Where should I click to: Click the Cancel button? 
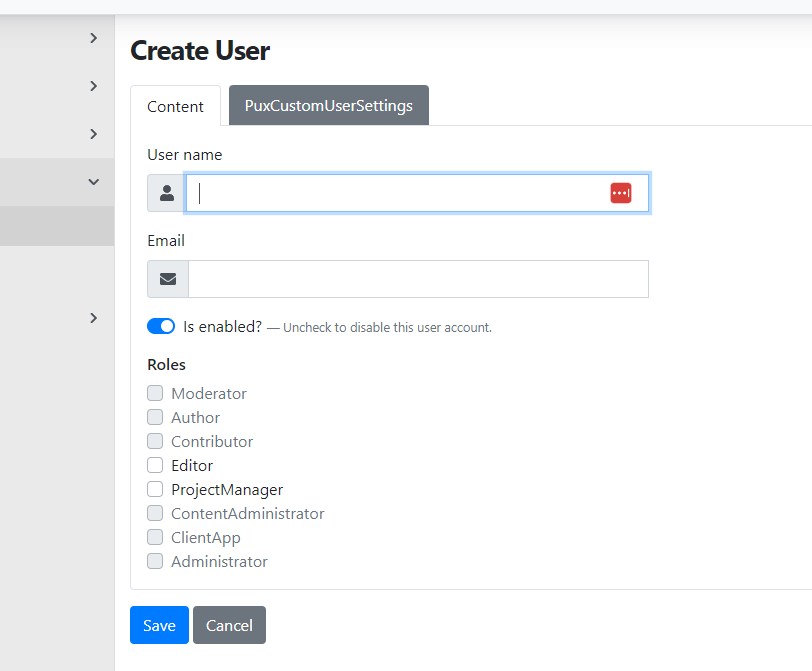(x=229, y=625)
